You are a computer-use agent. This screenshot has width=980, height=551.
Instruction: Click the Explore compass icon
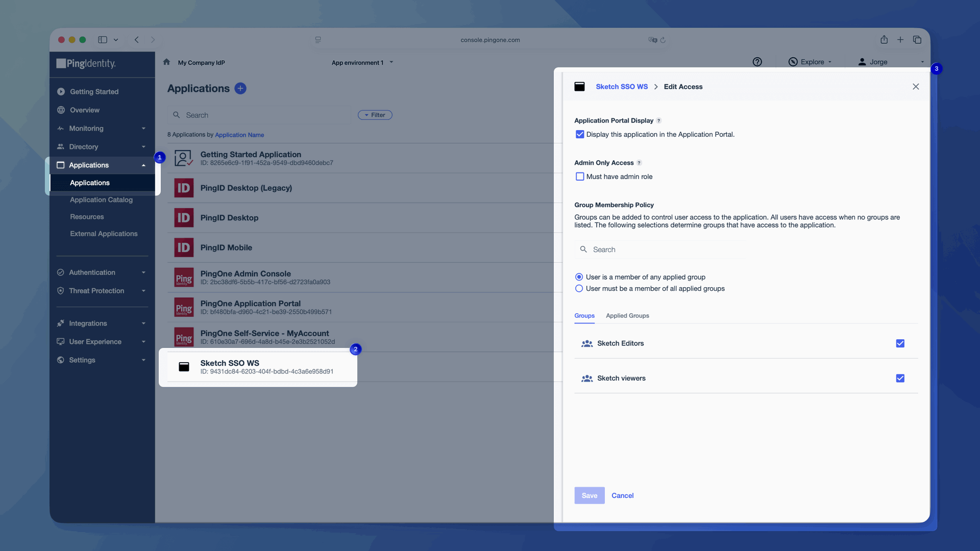[793, 62]
